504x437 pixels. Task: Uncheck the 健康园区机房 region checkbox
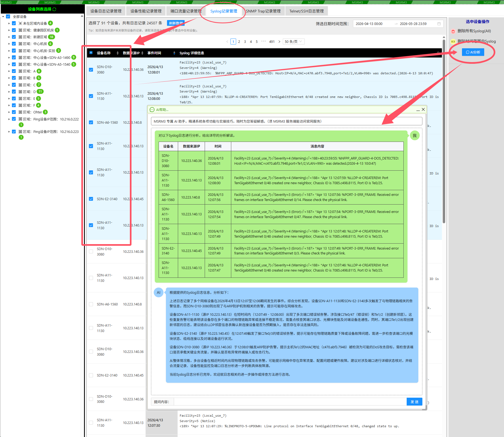point(14,30)
